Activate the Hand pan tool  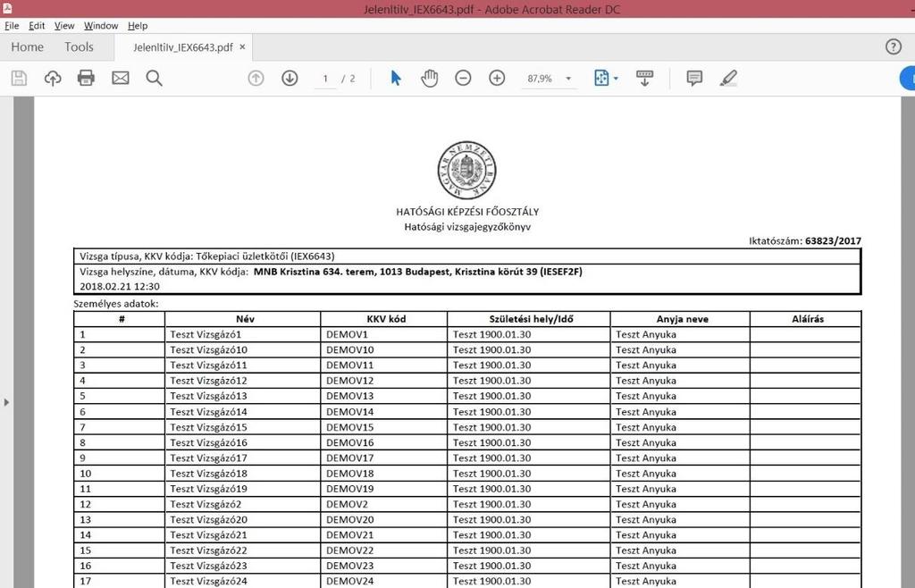[x=430, y=78]
